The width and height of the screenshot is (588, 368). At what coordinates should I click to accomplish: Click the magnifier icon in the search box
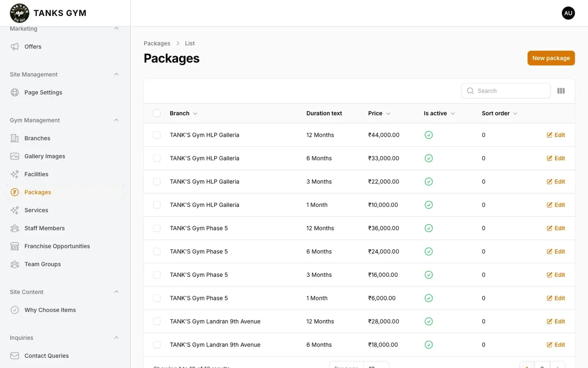(470, 91)
